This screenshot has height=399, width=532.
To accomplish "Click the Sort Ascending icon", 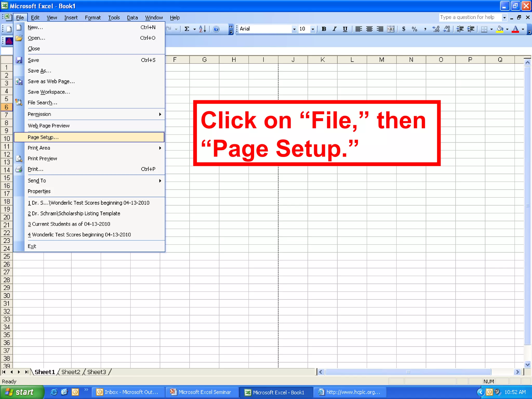I will point(203,29).
